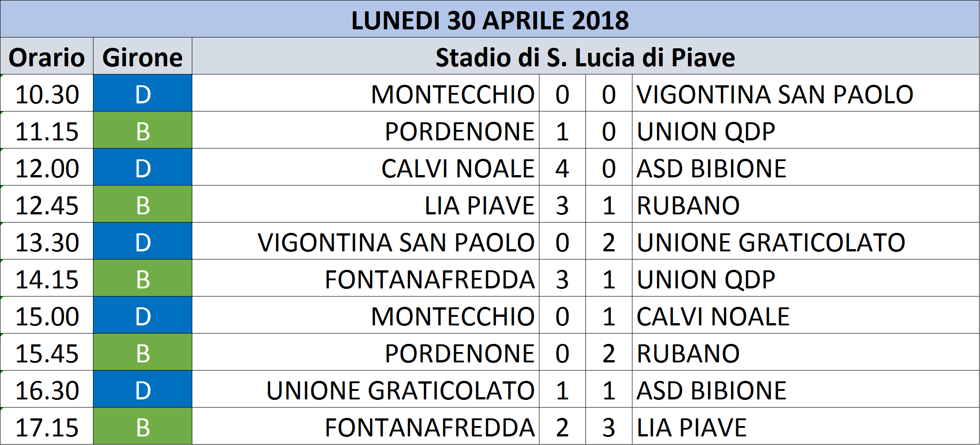Click the blue D cell at 10.30
The image size is (980, 445).
coord(143,93)
